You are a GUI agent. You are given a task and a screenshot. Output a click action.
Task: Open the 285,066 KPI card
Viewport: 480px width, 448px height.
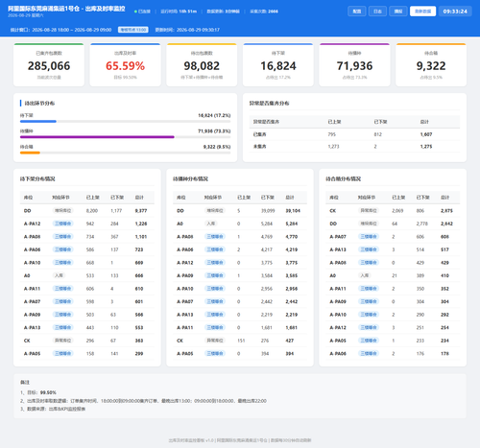point(49,65)
